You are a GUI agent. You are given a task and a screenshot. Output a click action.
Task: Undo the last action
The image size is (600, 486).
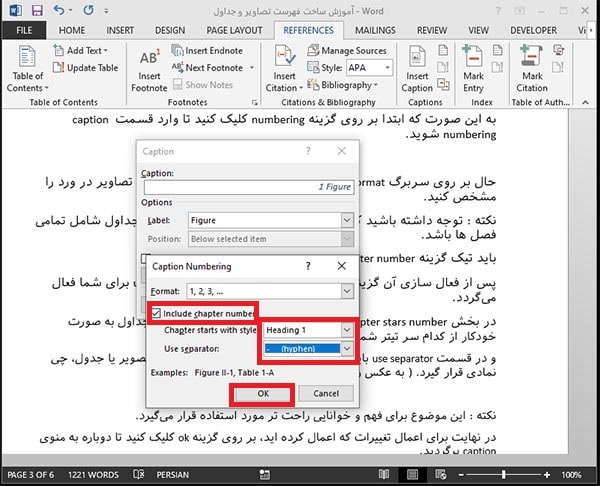pos(59,10)
